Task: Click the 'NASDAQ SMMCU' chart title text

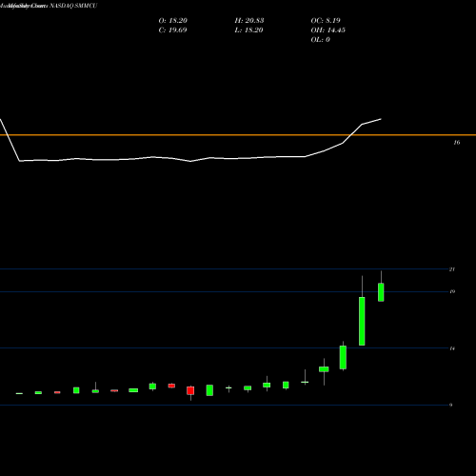Action: click(73, 6)
